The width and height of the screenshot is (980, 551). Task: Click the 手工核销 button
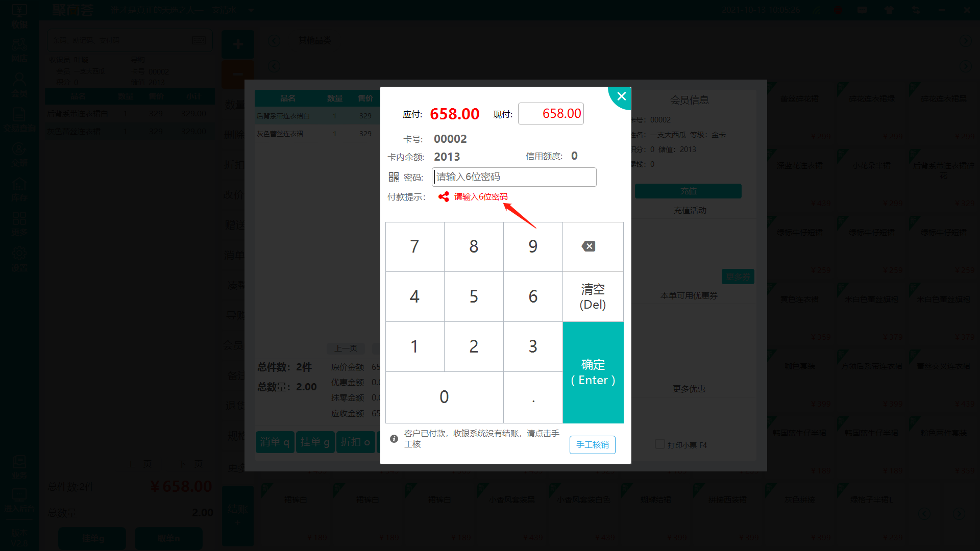593,444
